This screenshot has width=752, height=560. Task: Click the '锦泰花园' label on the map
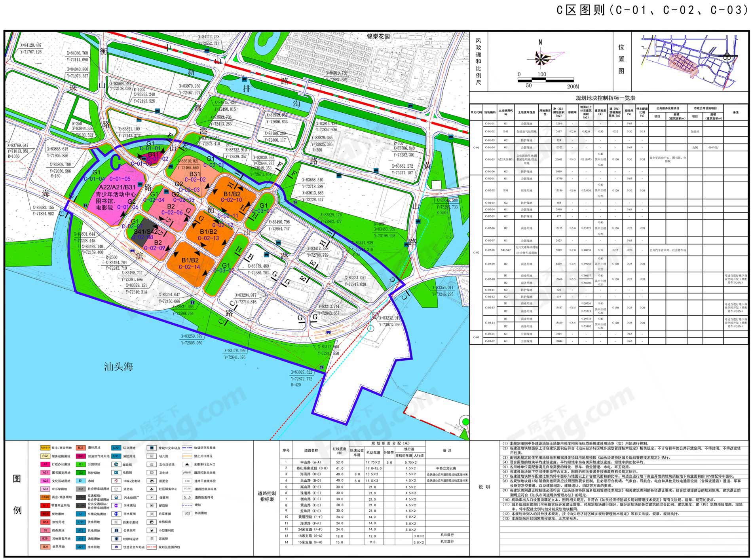click(378, 36)
